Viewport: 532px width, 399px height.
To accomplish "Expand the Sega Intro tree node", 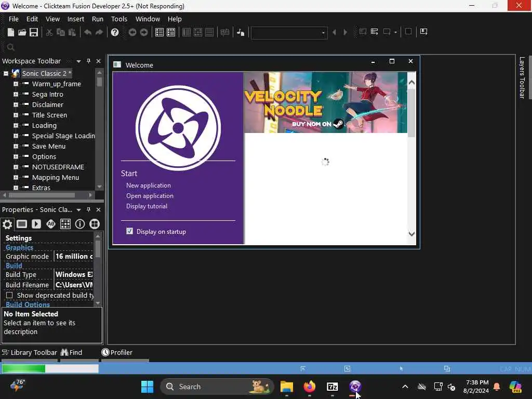I will click(x=16, y=95).
